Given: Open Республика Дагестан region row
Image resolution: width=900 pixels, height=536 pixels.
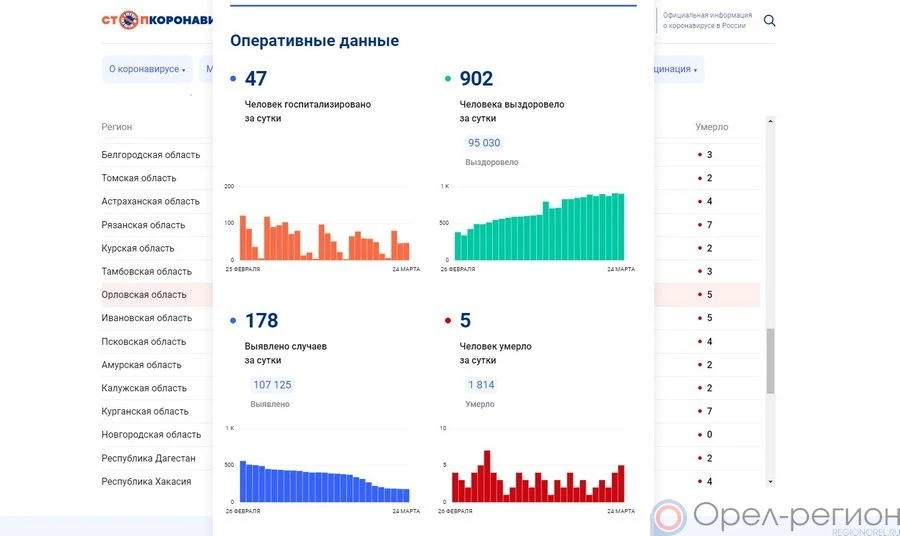Looking at the screenshot, I should click(x=148, y=458).
